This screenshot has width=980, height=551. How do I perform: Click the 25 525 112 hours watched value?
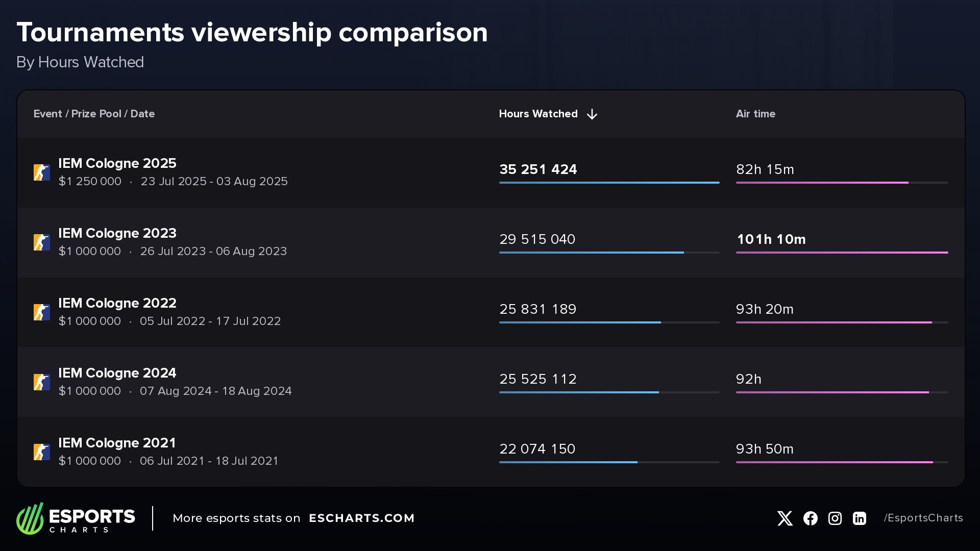(537, 379)
